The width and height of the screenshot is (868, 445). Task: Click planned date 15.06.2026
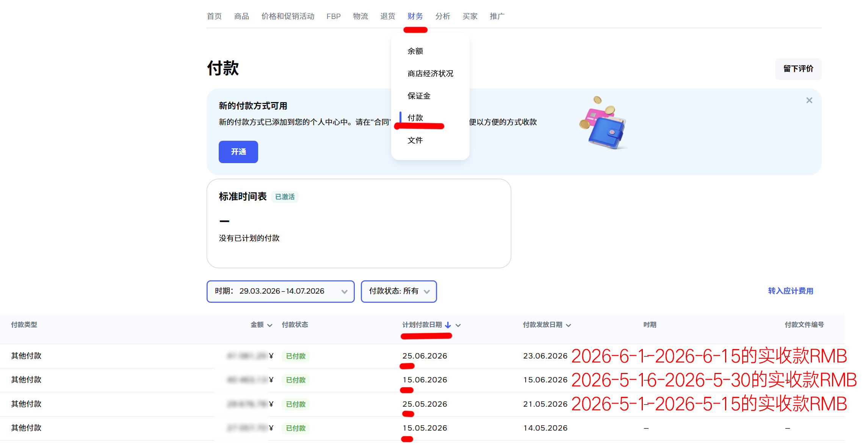tap(425, 380)
